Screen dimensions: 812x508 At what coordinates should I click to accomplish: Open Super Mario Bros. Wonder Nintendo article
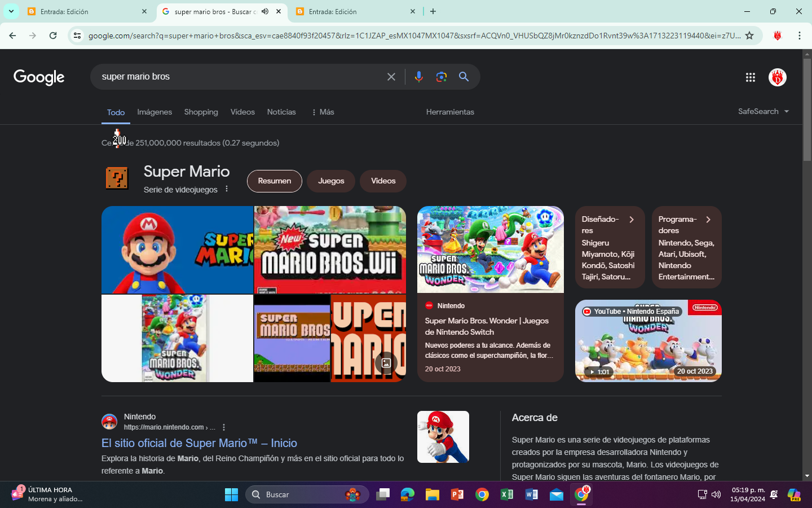pos(491,294)
